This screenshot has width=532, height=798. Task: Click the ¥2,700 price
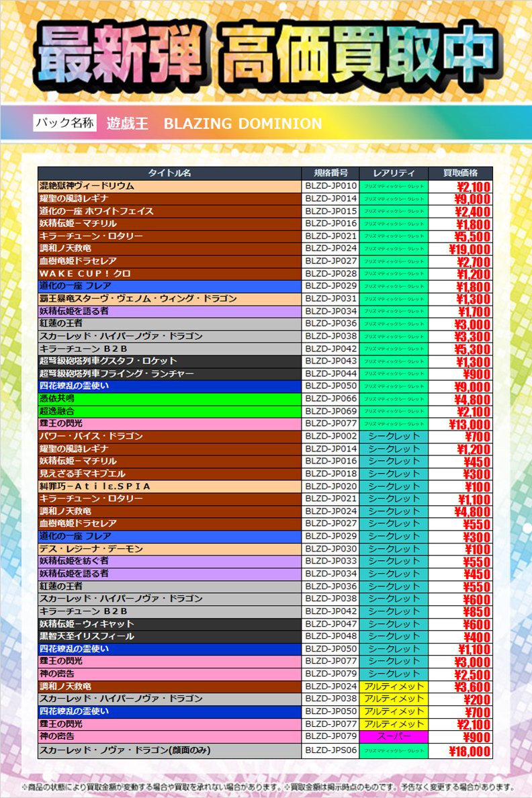tap(474, 262)
